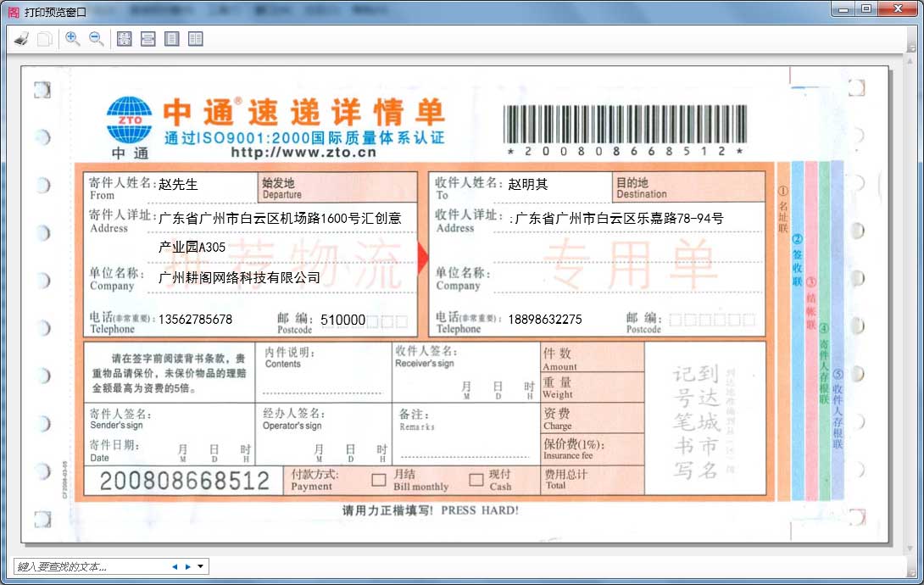
Task: Find previous match with left arrow
Action: [175, 566]
